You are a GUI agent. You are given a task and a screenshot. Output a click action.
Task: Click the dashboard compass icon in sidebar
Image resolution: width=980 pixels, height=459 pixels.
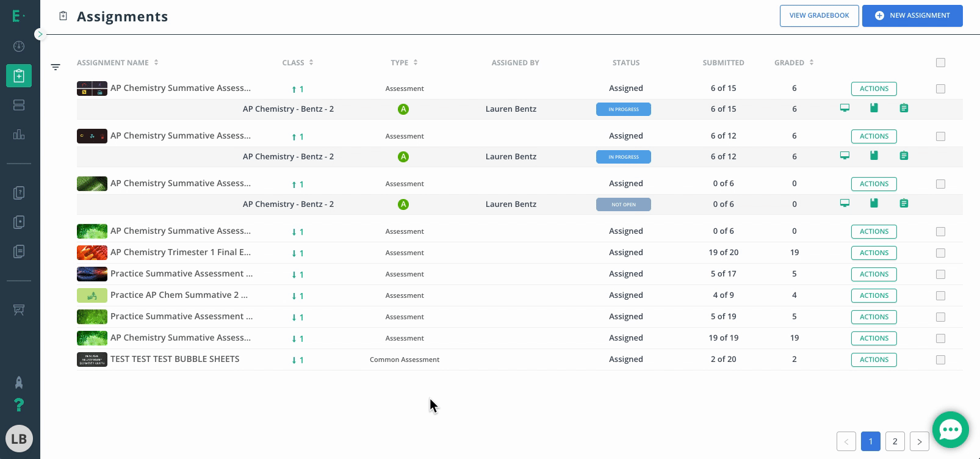coord(19,46)
